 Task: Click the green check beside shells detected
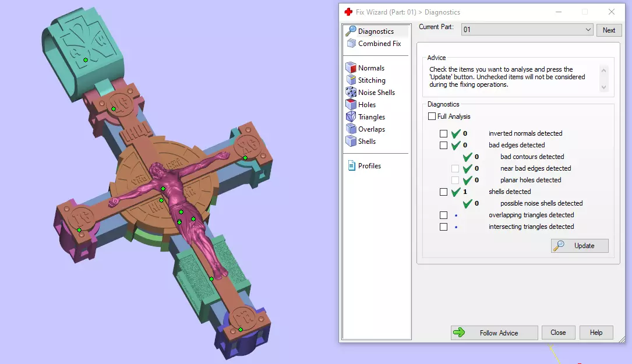[x=456, y=192]
